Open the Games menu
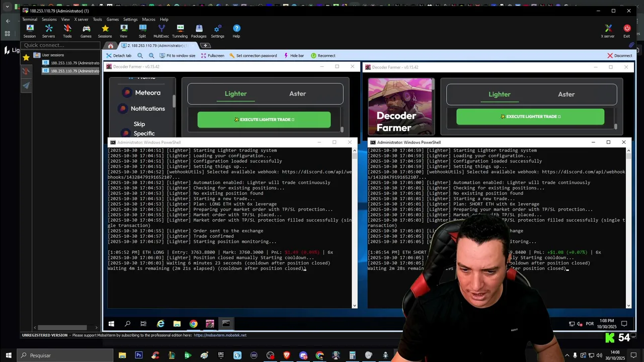Image resolution: width=644 pixels, height=362 pixels. (x=113, y=19)
